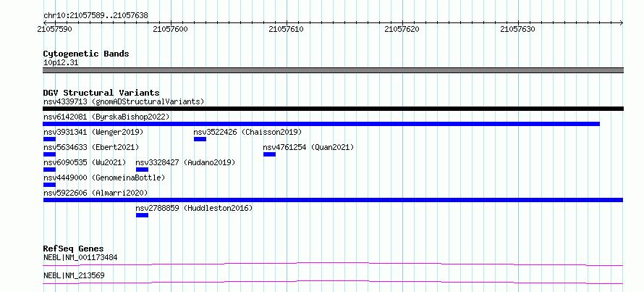Open variant nsv5922606 Almarri2020 label
Screen dimensions: 644x292
pyautogui.click(x=96, y=193)
